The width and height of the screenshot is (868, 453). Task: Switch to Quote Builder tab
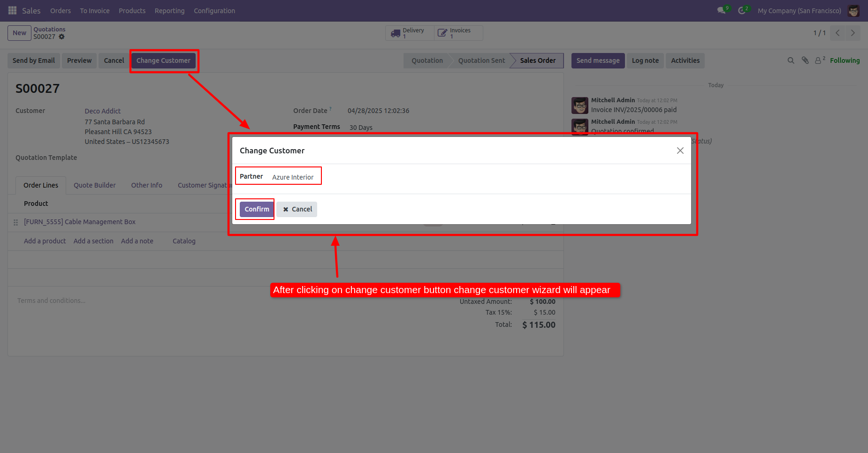click(94, 185)
